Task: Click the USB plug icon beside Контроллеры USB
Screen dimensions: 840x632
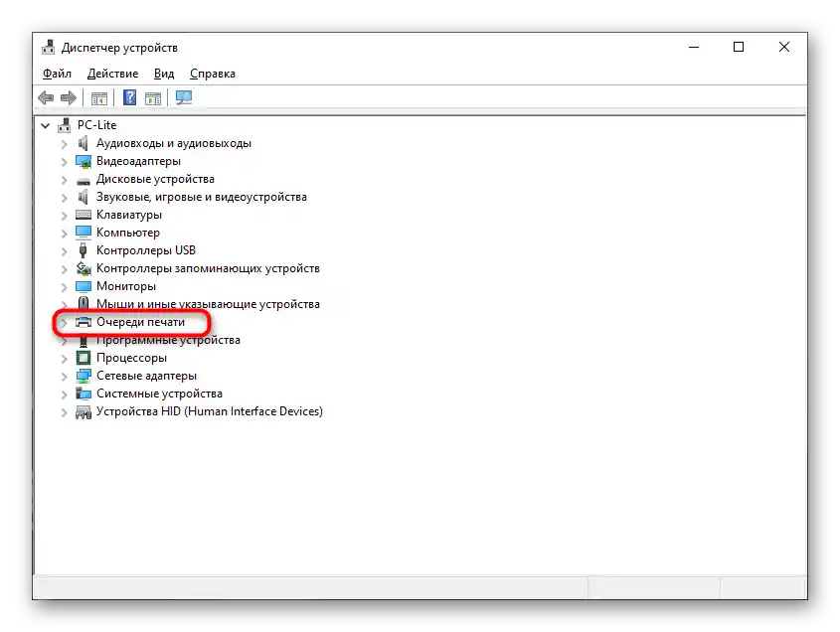Action: tap(84, 250)
